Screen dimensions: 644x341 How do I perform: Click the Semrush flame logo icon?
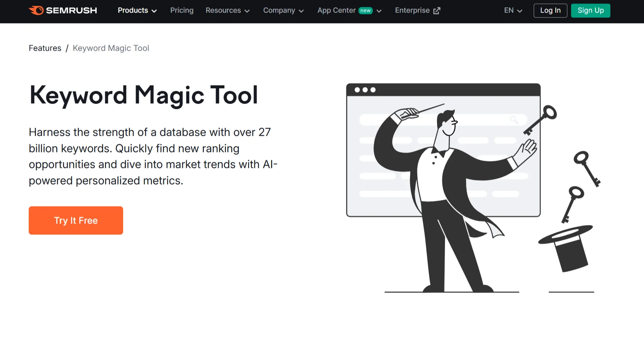pyautogui.click(x=36, y=10)
